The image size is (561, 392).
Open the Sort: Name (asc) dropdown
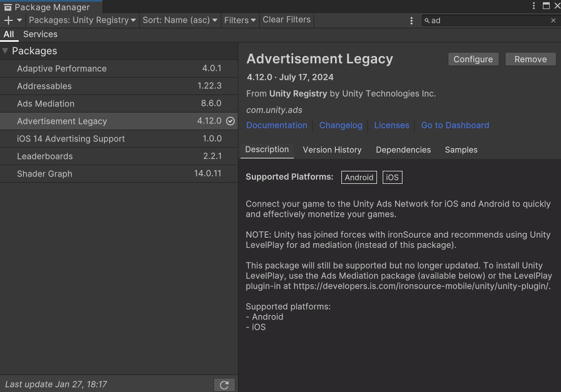pyautogui.click(x=179, y=20)
